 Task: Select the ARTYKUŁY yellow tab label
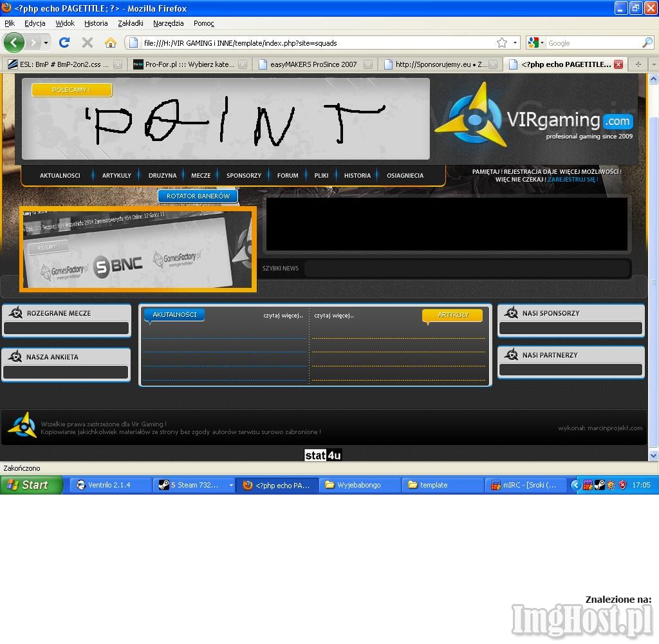pyautogui.click(x=452, y=315)
